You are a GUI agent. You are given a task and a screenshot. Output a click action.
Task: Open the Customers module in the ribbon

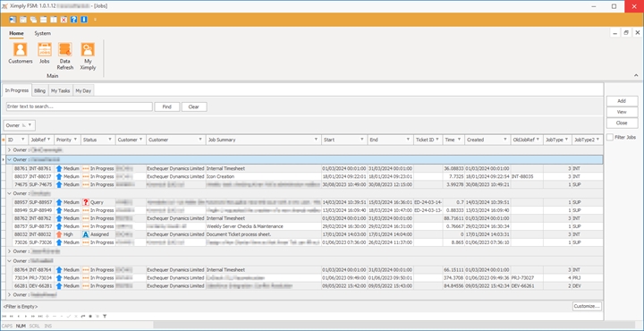pos(20,54)
